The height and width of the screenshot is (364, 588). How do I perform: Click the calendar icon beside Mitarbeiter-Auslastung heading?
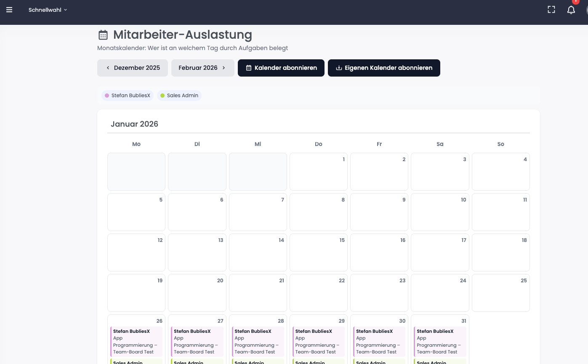(103, 35)
